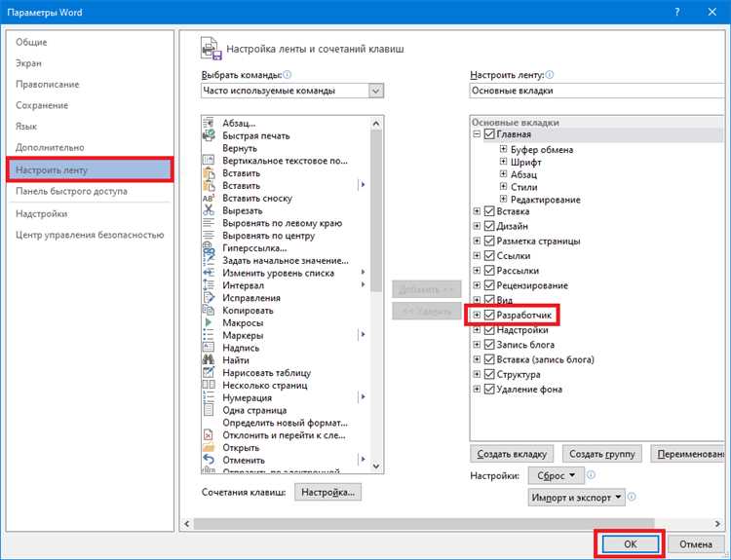Expand the Разработчик tree node

477,315
